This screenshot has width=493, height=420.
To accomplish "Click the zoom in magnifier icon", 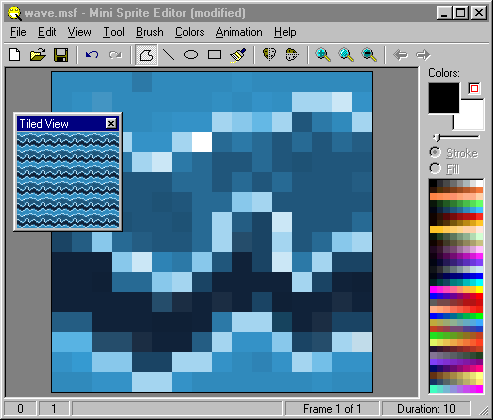I will click(x=323, y=55).
